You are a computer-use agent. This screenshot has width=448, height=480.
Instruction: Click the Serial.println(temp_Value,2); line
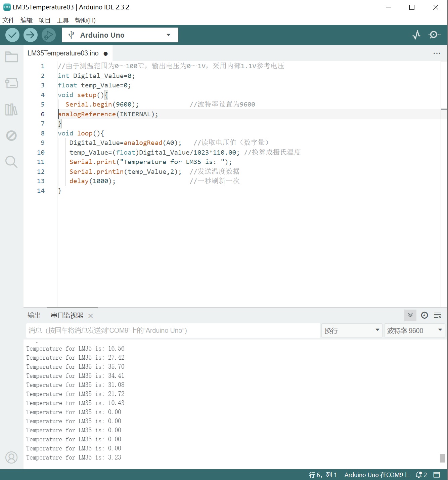point(125,171)
